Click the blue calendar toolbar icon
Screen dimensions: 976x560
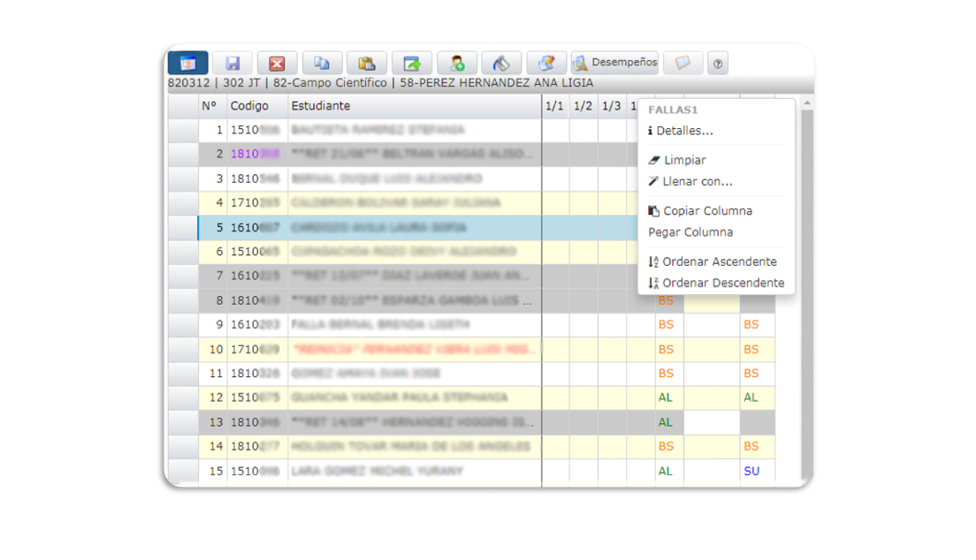point(188,63)
